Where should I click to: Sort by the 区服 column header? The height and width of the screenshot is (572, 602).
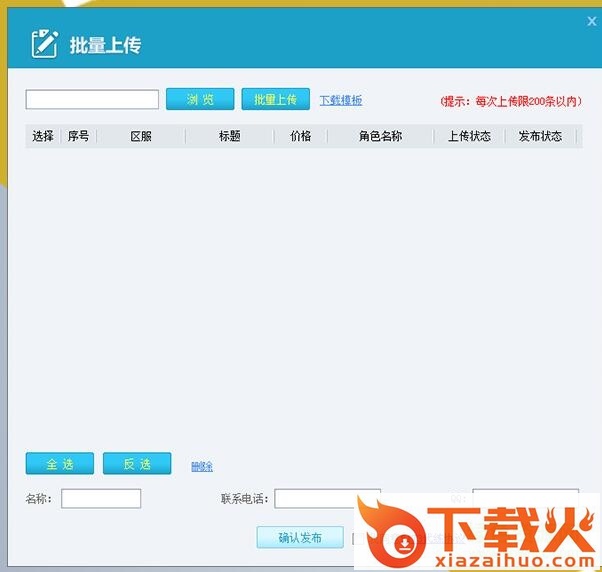tap(141, 136)
